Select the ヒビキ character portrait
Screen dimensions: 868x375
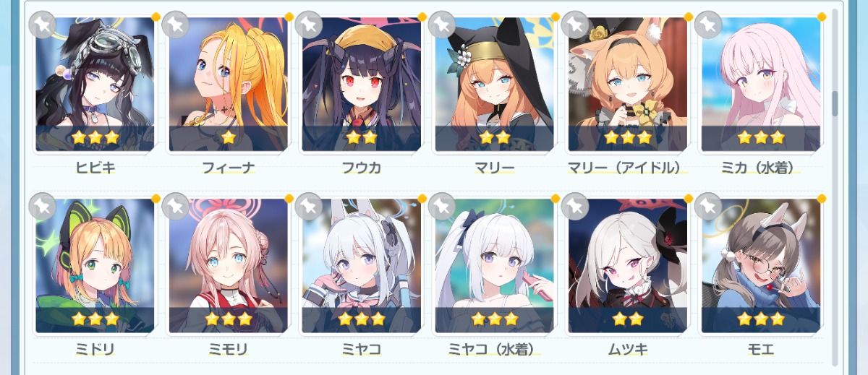point(95,84)
